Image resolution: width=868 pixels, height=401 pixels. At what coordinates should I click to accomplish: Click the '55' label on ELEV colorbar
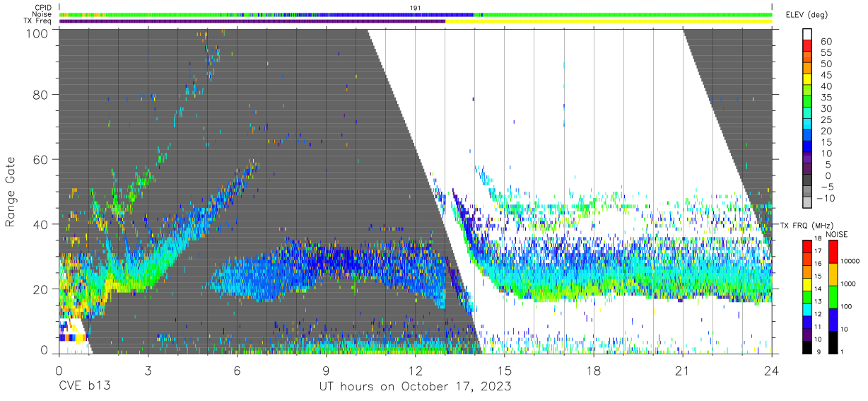[826, 53]
